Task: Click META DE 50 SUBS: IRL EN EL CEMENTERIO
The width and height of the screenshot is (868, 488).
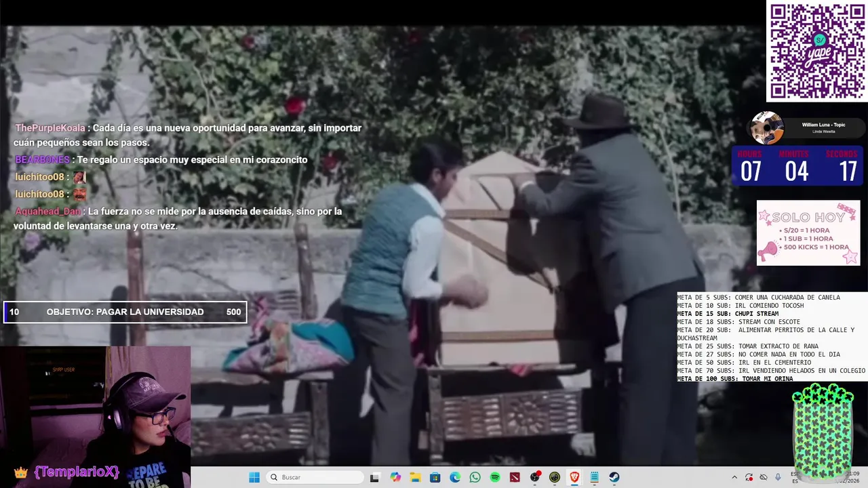Action: [744, 362]
